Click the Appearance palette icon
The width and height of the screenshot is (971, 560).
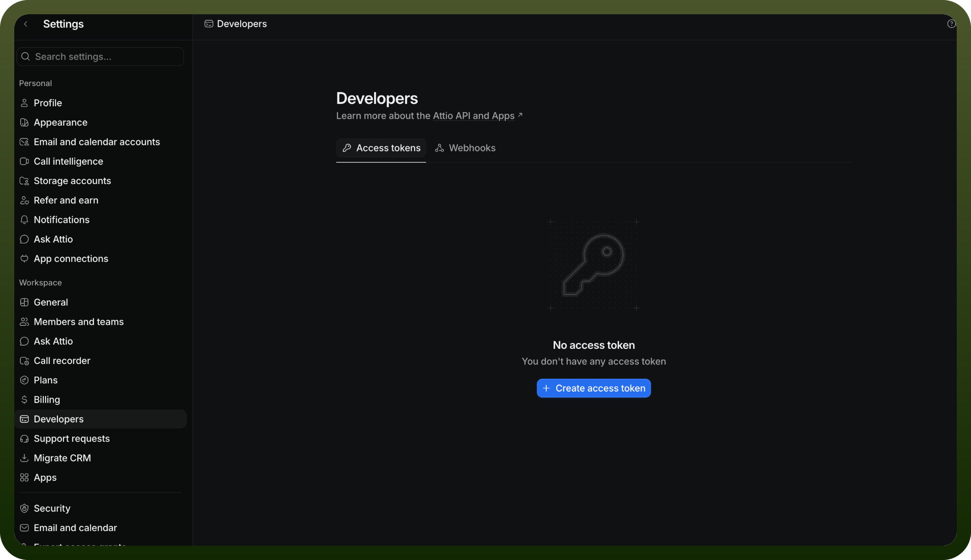24,122
